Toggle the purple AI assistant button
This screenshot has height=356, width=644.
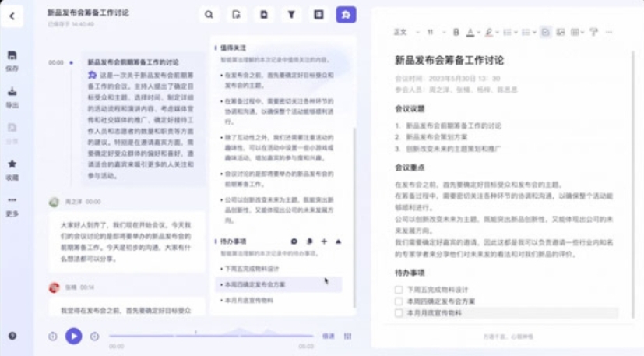pyautogui.click(x=346, y=15)
